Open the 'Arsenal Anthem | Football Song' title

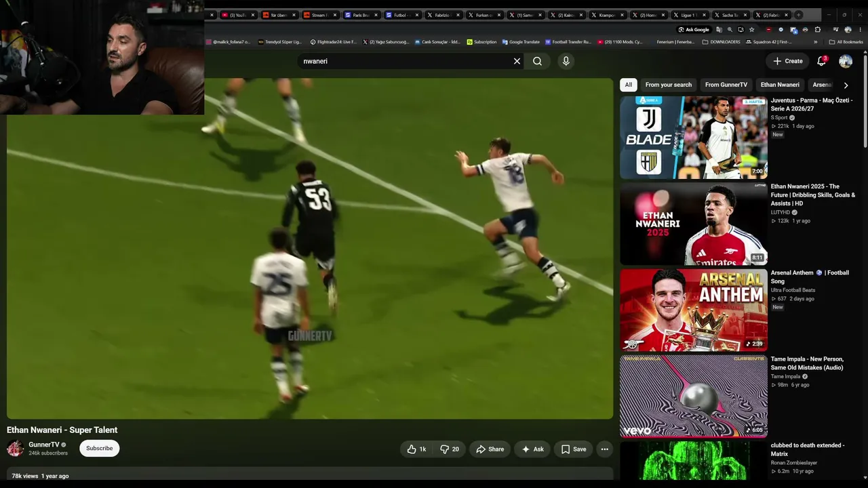point(810,277)
